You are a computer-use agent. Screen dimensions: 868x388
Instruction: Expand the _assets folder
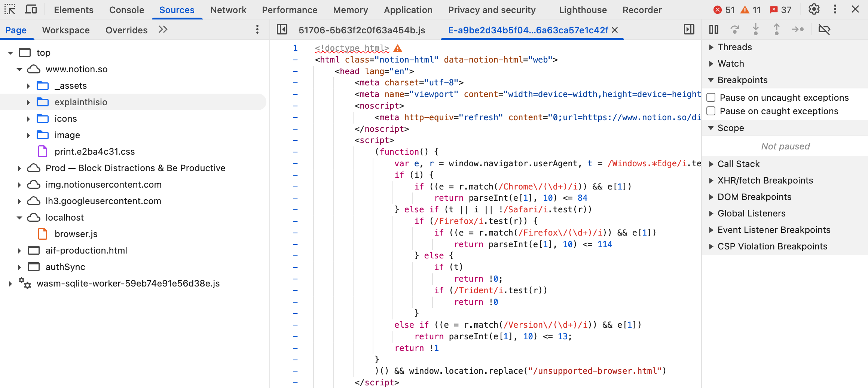tap(28, 86)
